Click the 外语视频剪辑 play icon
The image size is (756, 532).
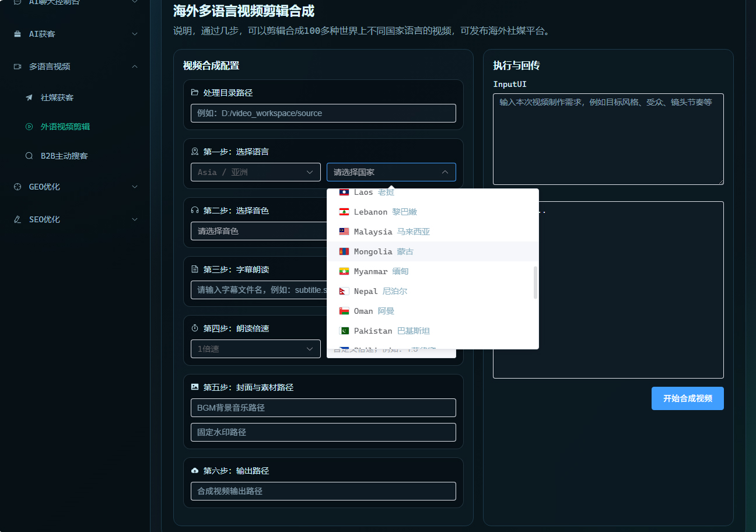[29, 127]
